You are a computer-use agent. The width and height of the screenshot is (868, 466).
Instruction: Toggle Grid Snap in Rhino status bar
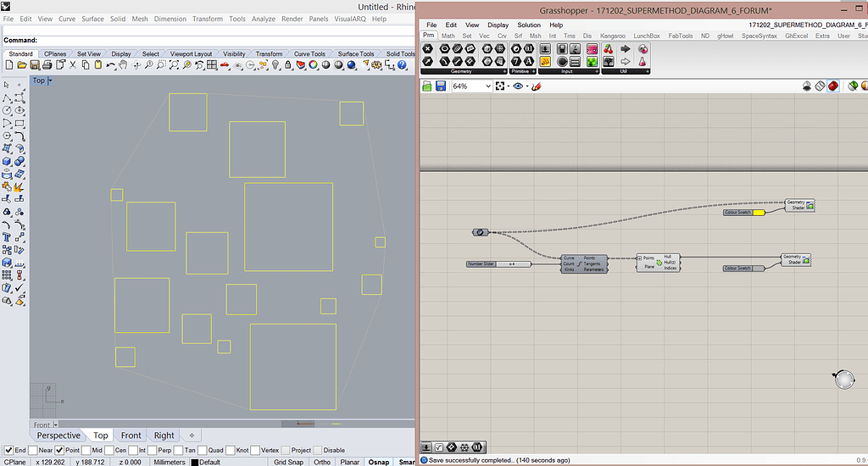[288, 462]
